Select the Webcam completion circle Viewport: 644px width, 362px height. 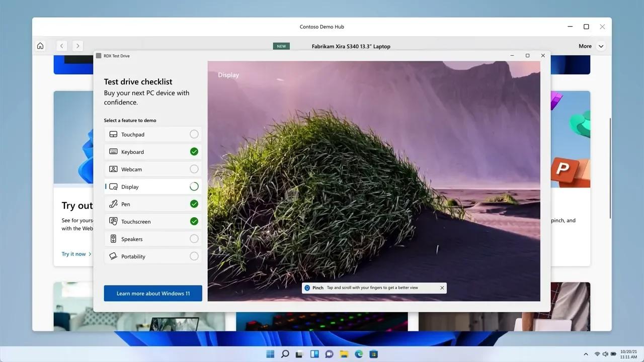pos(194,169)
